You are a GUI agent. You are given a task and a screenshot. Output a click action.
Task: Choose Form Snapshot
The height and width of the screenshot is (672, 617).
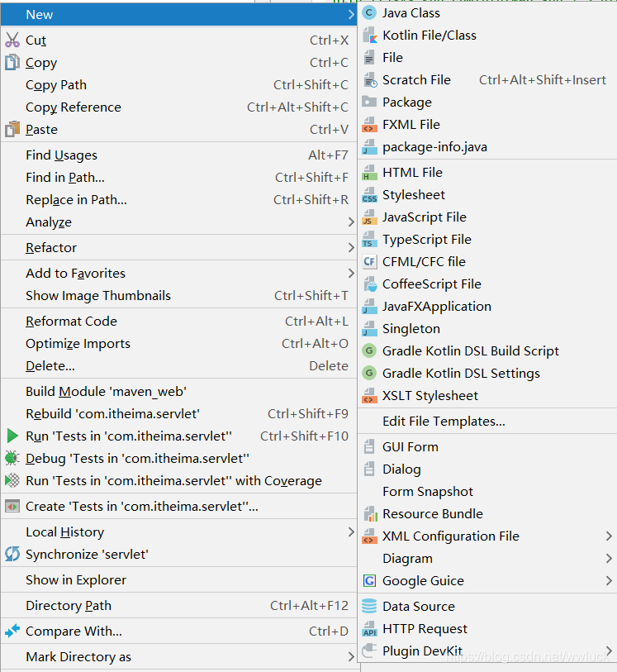click(x=487, y=491)
